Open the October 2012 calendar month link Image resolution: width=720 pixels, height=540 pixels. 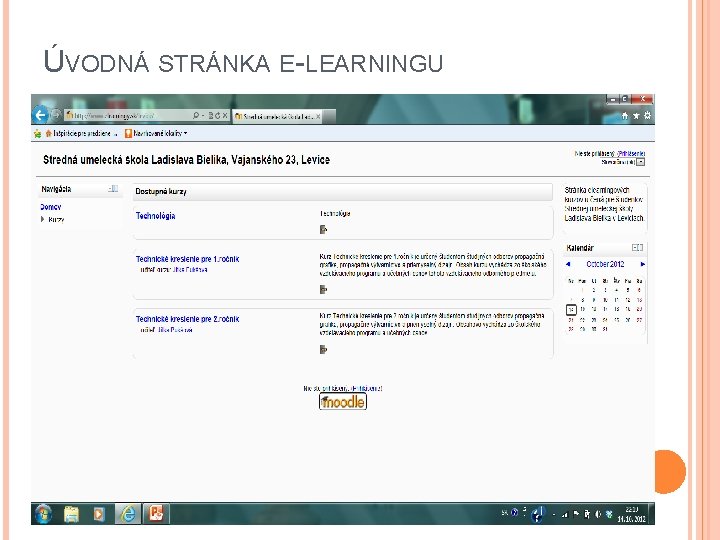[605, 264]
